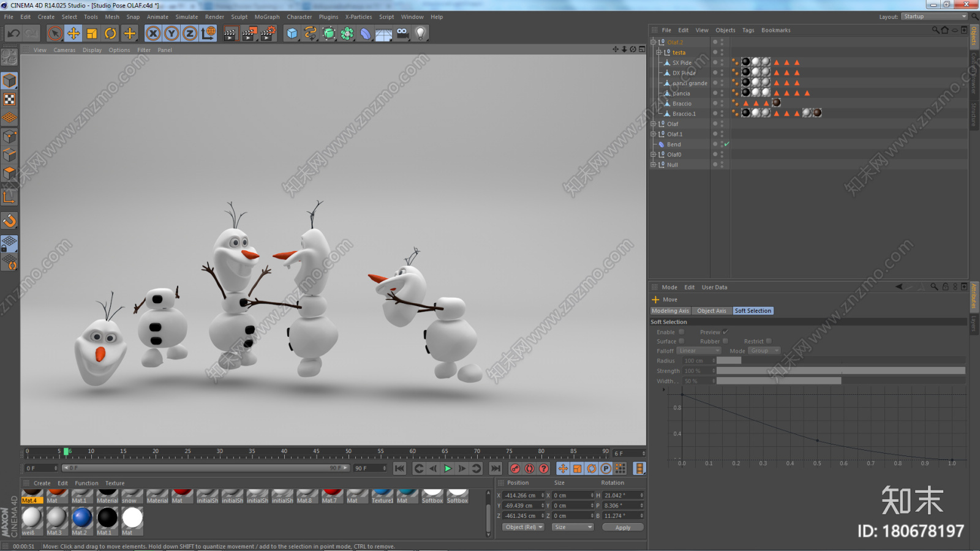Toggle the Bend deformer enable checkmark
The height and width of the screenshot is (551, 980).
click(x=727, y=144)
